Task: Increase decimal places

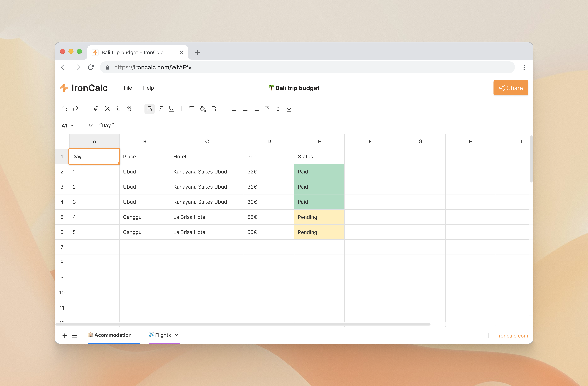Action: [129, 109]
